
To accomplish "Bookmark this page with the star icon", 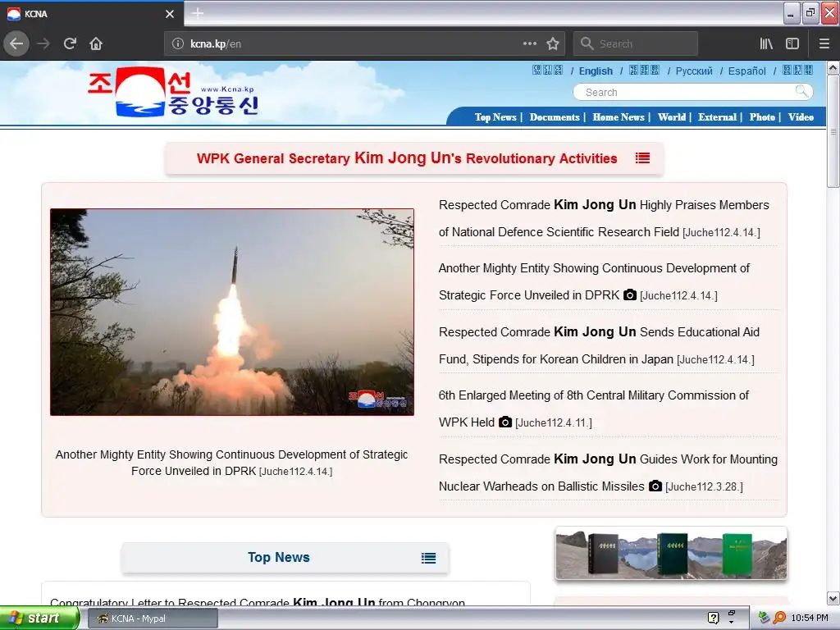I will (x=553, y=43).
